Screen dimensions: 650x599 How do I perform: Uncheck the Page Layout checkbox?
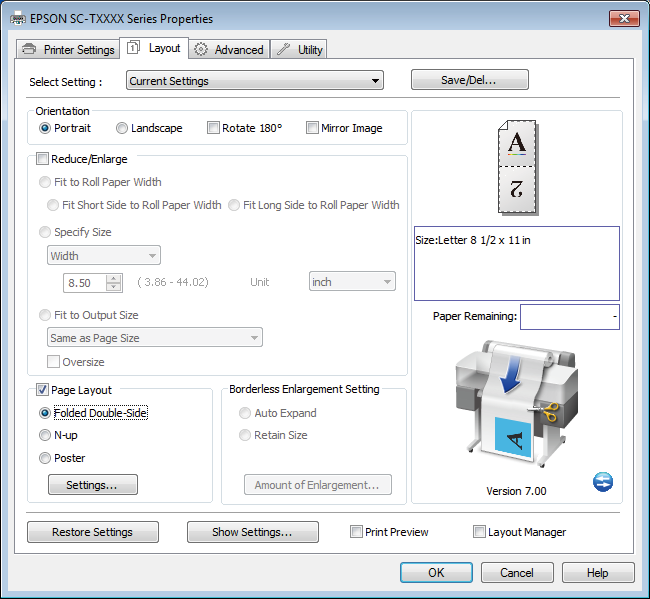click(74, 390)
